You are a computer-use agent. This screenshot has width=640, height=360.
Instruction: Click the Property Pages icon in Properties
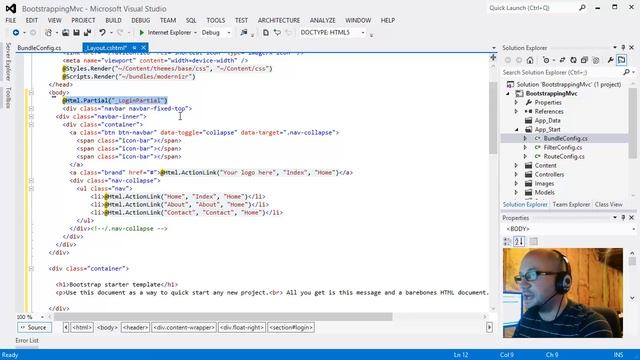[533, 241]
